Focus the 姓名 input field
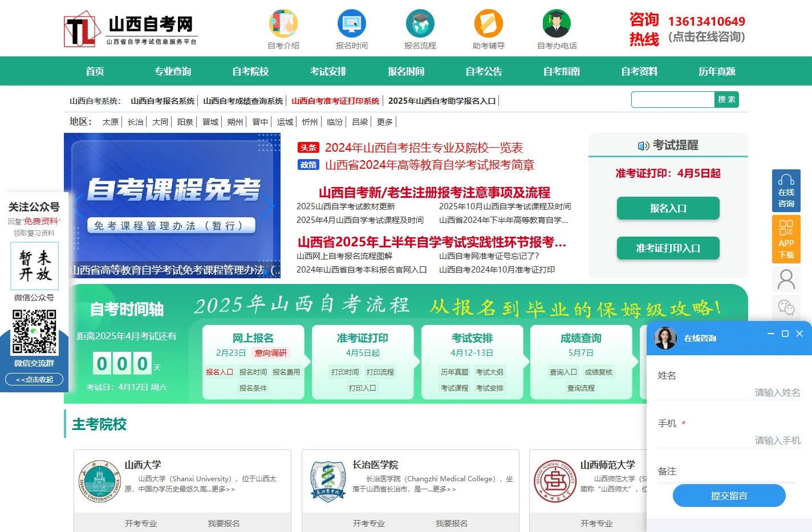The height and width of the screenshot is (532, 812). (x=729, y=392)
